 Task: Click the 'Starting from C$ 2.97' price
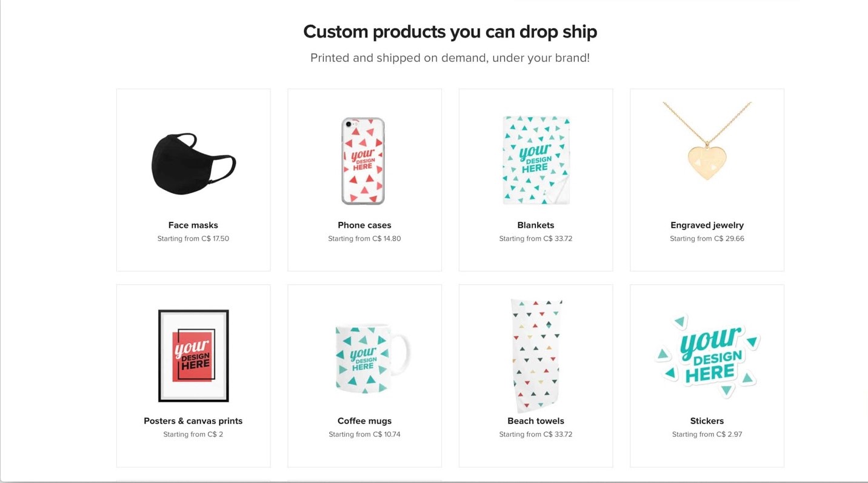707,435
